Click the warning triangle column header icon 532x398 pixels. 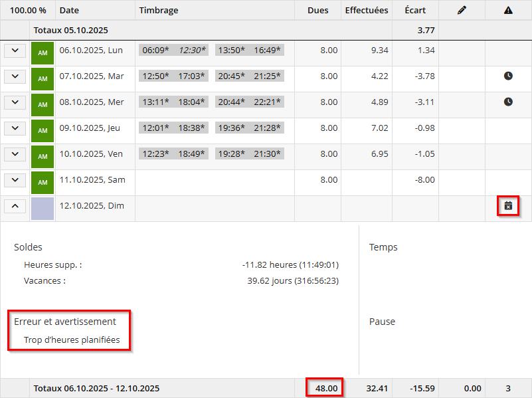[508, 11]
